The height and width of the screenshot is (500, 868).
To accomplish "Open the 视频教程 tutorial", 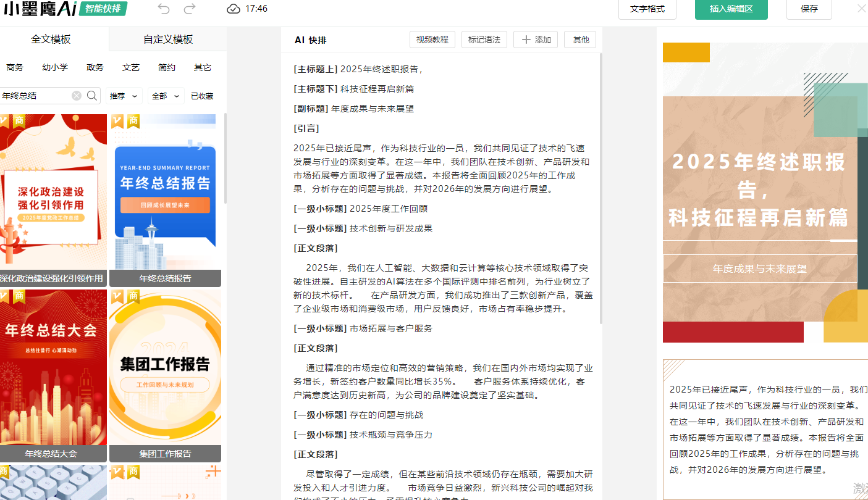I will 432,40.
